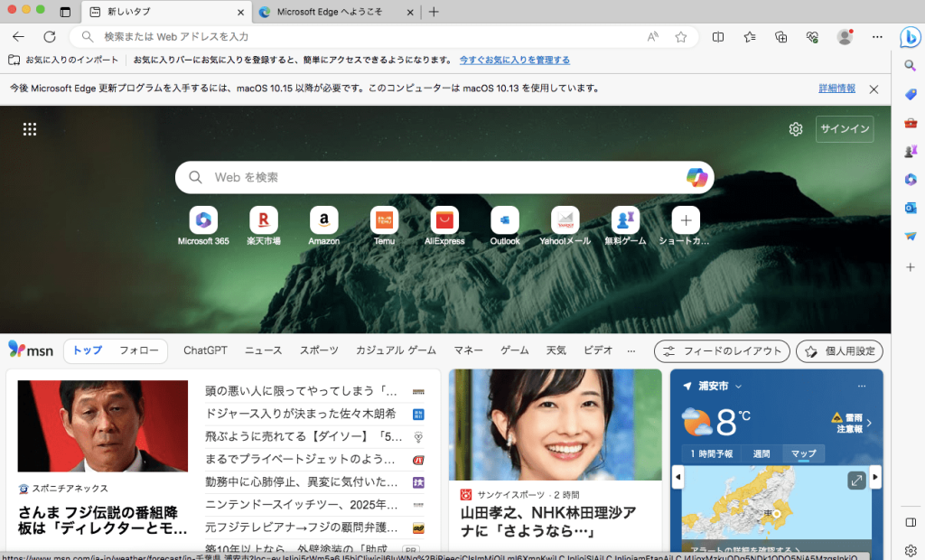The image size is (925, 560).
Task: Select the トップ feed tab
Action: tap(88, 350)
